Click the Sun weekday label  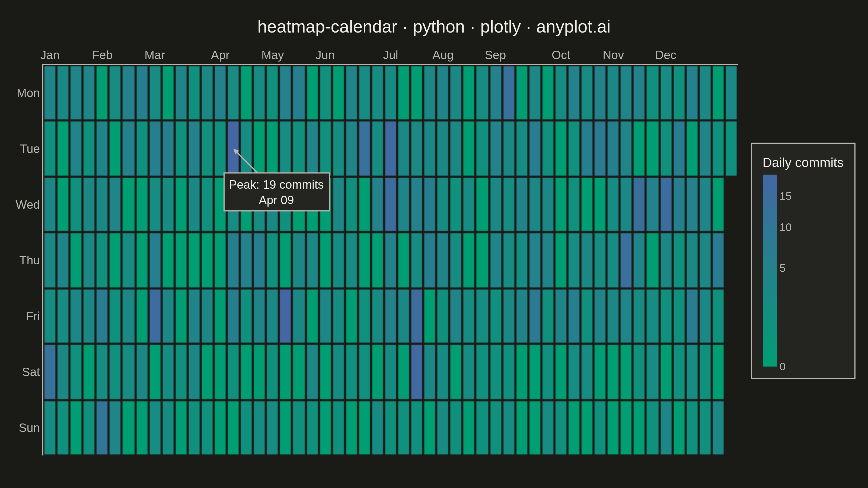[29, 428]
